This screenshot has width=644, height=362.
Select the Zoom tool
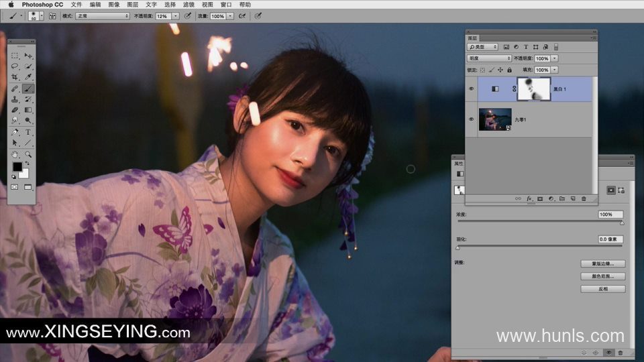(28, 154)
